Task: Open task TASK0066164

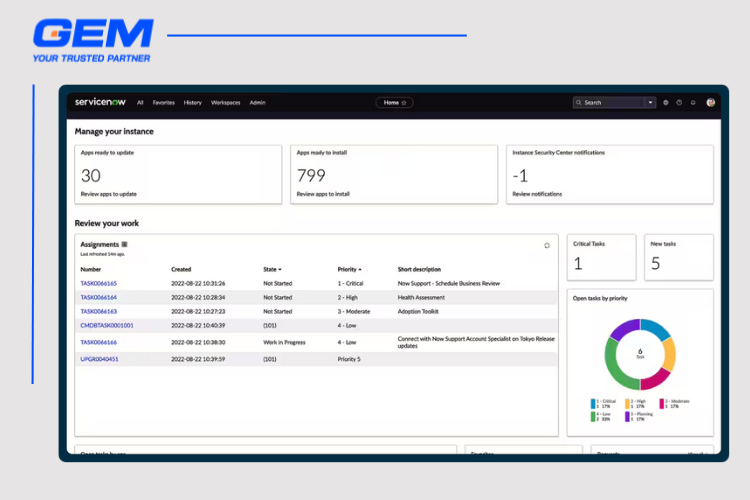Action: [99, 297]
